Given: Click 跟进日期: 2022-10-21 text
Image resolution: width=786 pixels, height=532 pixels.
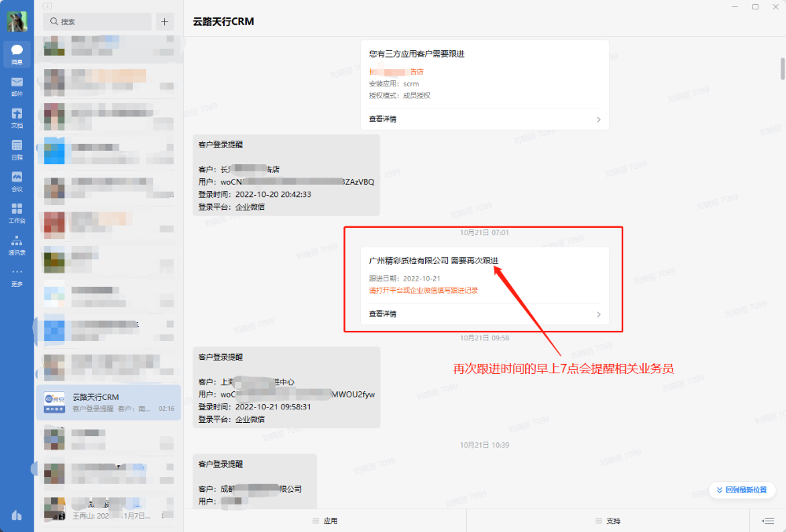Looking at the screenshot, I should click(x=405, y=278).
